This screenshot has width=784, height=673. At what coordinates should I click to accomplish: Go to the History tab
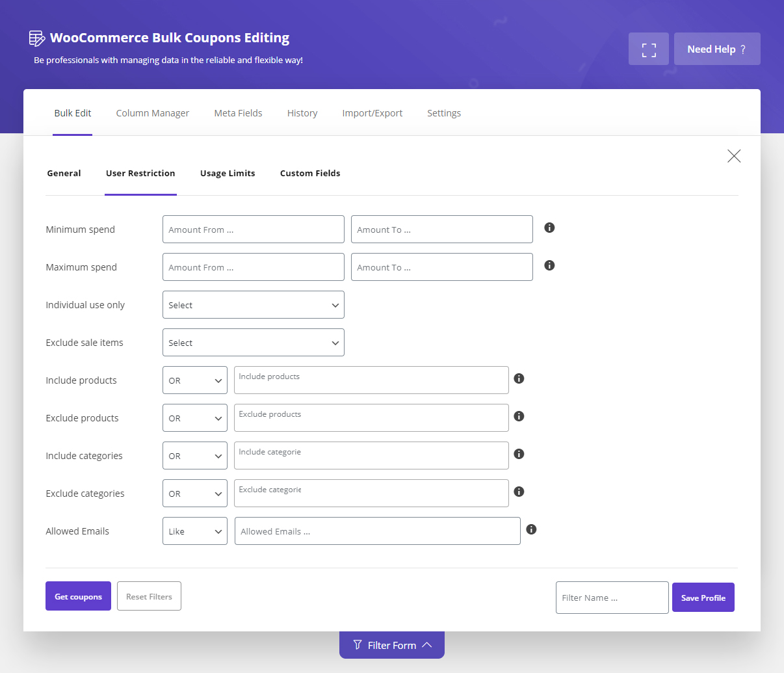(x=302, y=113)
